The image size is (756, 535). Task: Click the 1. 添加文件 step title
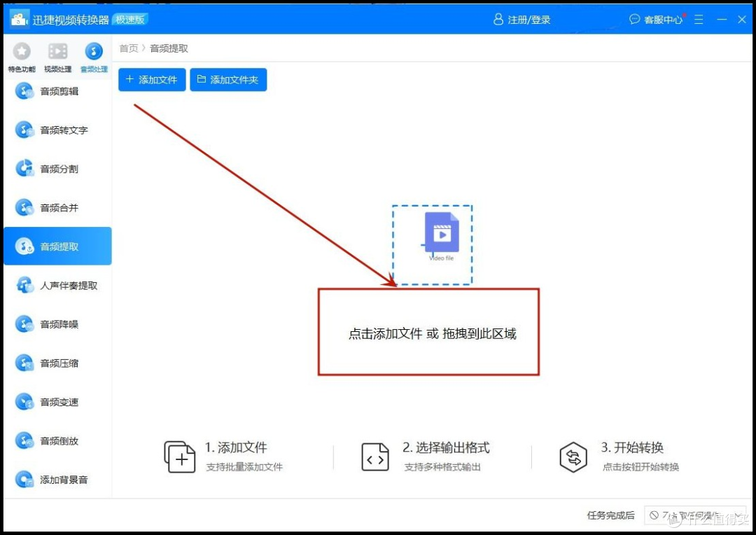pyautogui.click(x=236, y=447)
